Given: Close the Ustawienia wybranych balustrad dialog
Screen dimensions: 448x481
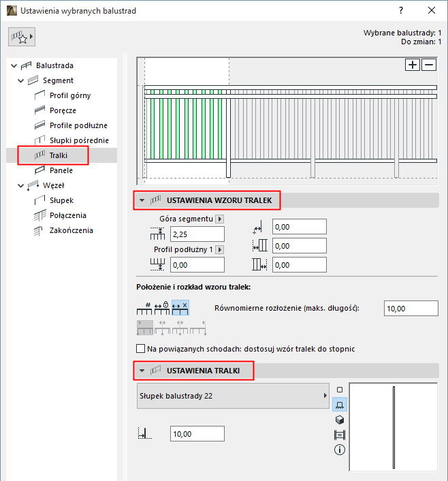Looking at the screenshot, I should 432,10.
